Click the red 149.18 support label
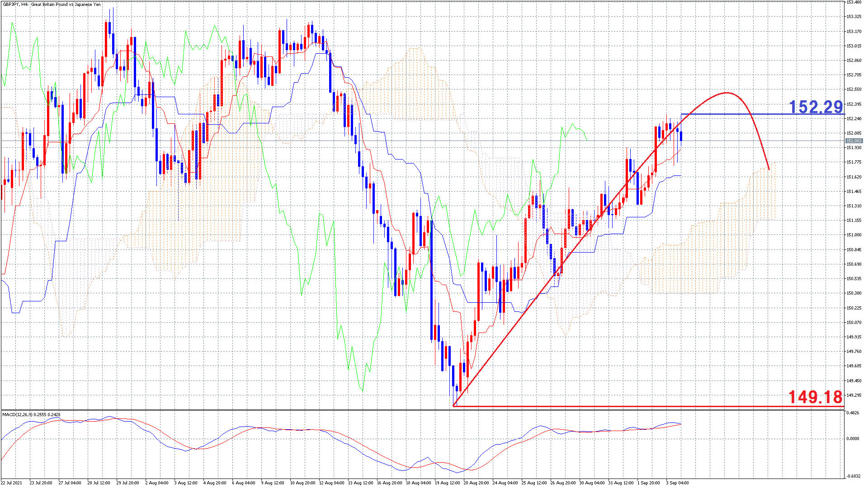 pyautogui.click(x=816, y=397)
